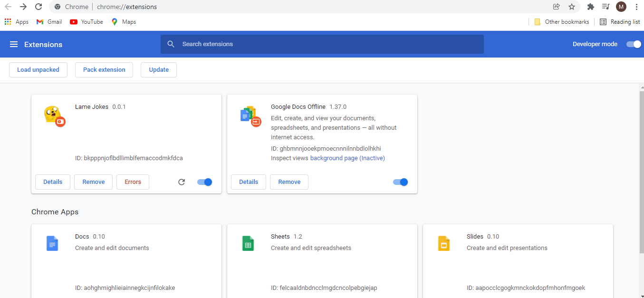Click the Sheets app icon
This screenshot has width=644, height=298.
coord(248,243)
